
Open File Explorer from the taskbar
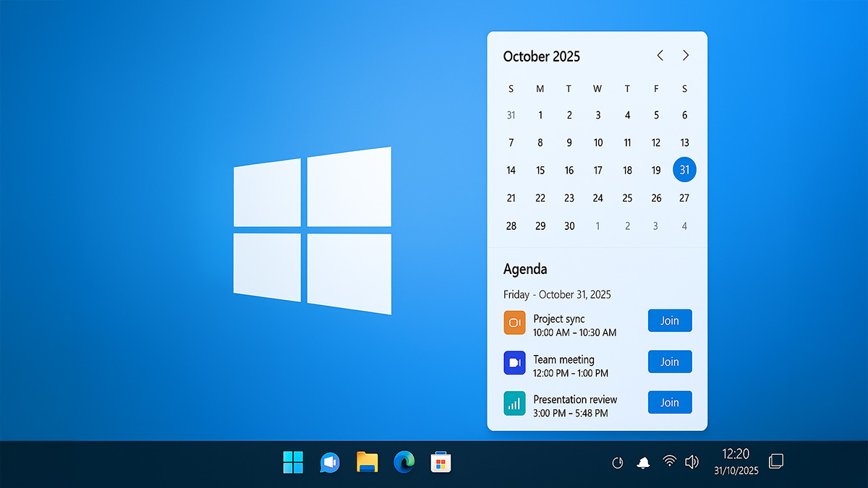pyautogui.click(x=366, y=461)
